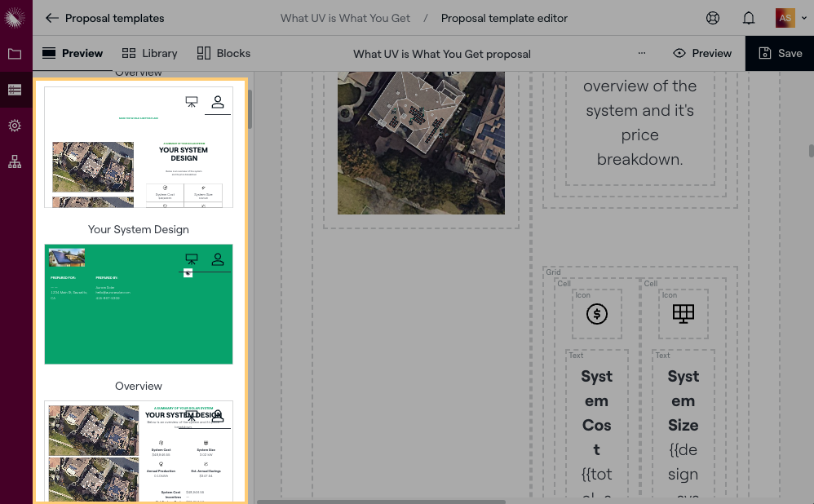Open the folder icon in the sidebar

(x=15, y=54)
